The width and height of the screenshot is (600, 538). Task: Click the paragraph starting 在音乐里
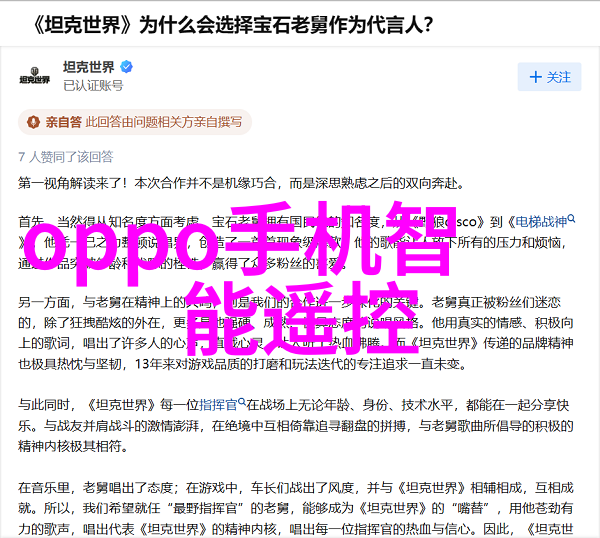[295, 509]
